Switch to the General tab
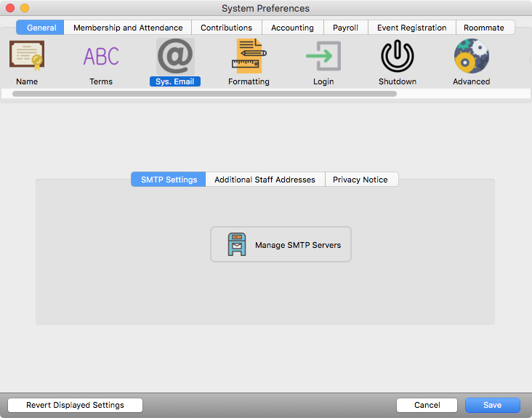This screenshot has width=532, height=418. click(x=41, y=28)
